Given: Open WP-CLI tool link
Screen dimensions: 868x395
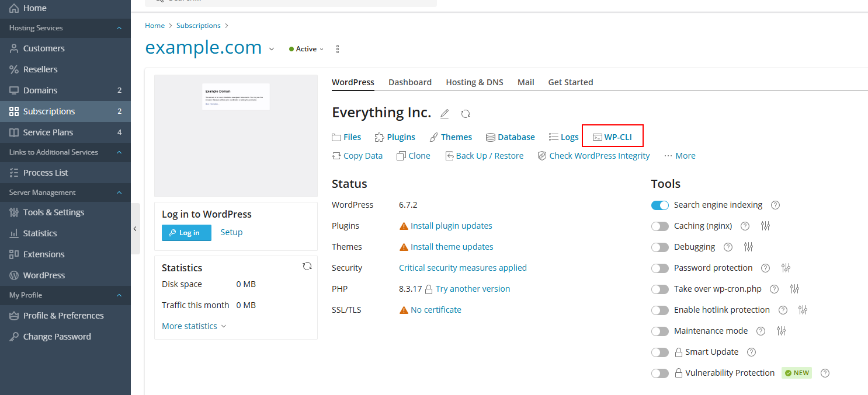Looking at the screenshot, I should (x=612, y=137).
